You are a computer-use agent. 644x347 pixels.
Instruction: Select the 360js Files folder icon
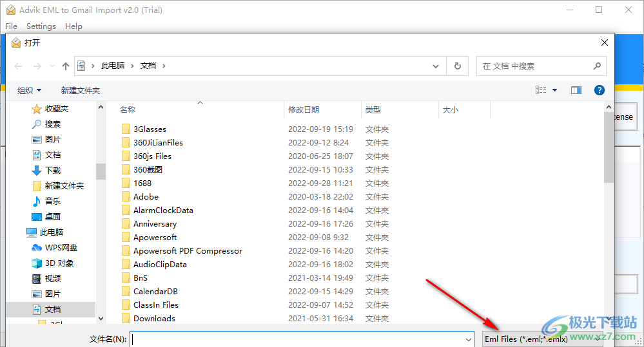(126, 156)
